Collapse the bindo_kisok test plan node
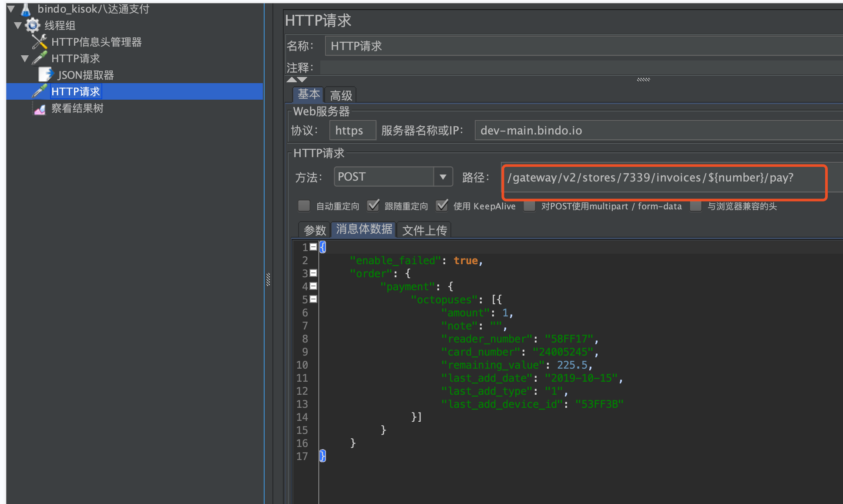Screen dimensions: 843x504 pyautogui.click(x=11, y=9)
